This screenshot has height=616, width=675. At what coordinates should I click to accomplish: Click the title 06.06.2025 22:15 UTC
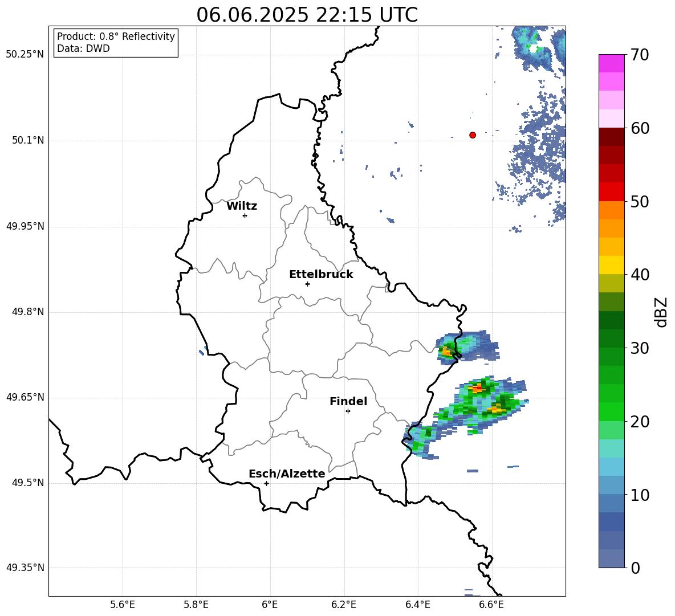pyautogui.click(x=307, y=15)
